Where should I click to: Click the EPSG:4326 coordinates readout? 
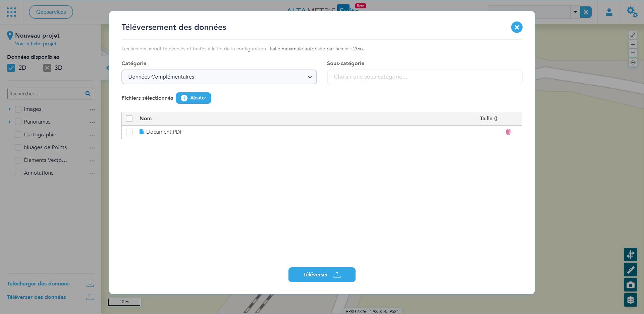(x=372, y=311)
